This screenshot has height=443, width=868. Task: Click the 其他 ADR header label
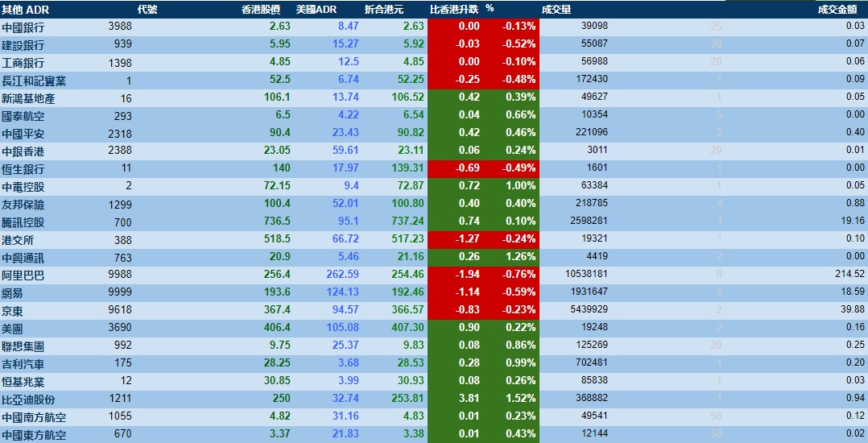[26, 10]
